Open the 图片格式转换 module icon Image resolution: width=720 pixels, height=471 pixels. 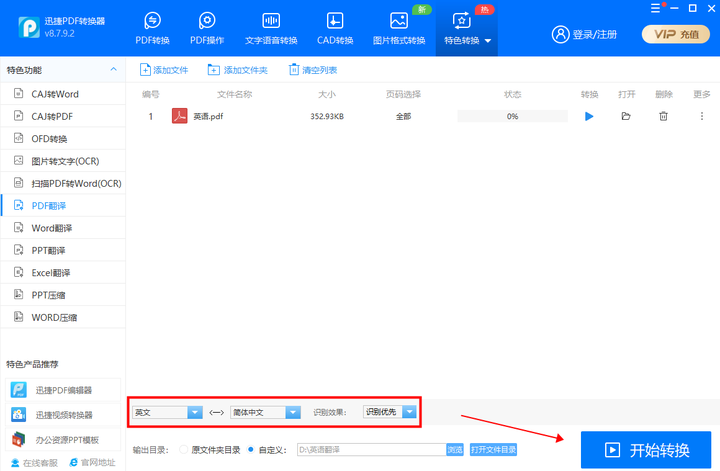399,21
